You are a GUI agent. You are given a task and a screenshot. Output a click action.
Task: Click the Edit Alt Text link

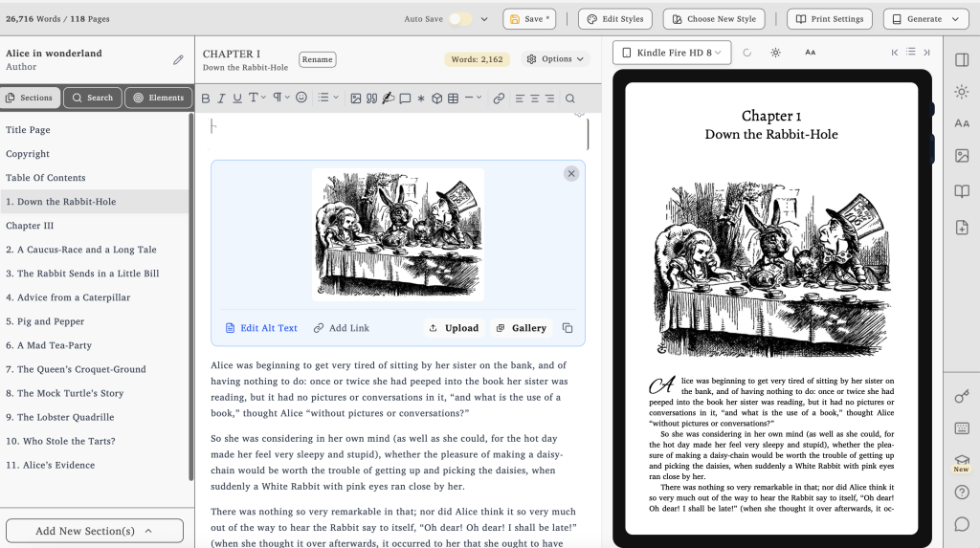pos(261,328)
